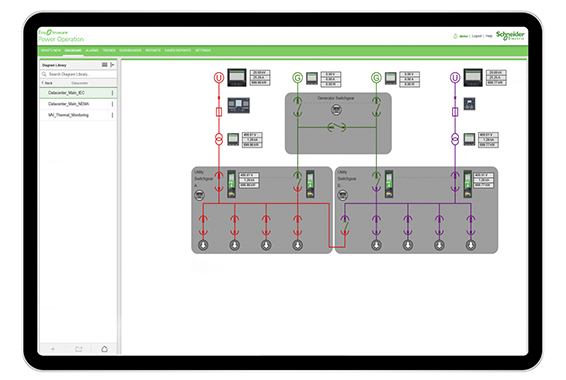Click the Schneider Electric logo
This screenshot has width=566, height=380.
click(510, 35)
